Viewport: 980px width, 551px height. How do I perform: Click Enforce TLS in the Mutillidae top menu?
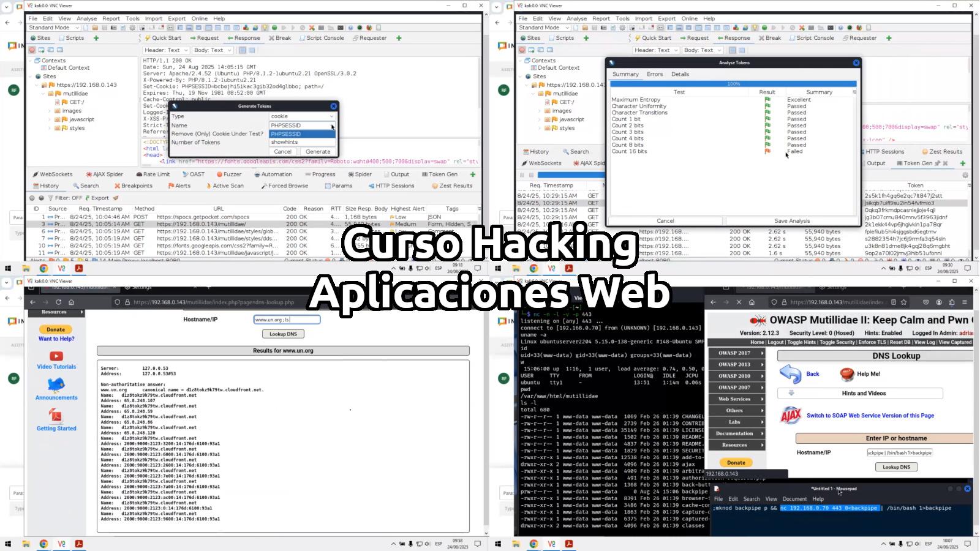point(872,342)
